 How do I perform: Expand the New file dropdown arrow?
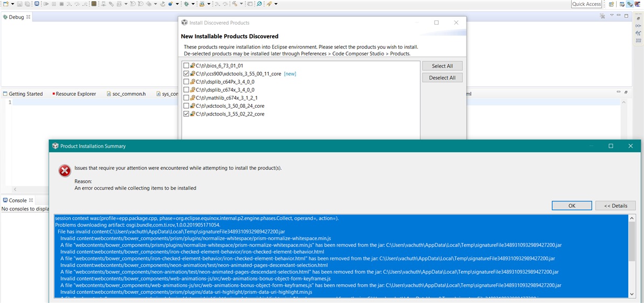click(12, 4)
